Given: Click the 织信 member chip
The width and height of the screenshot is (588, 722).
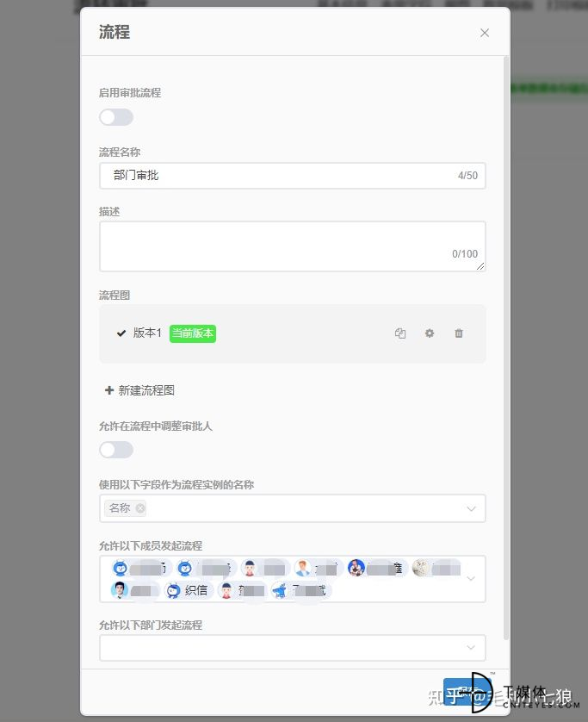Looking at the screenshot, I should point(188,590).
